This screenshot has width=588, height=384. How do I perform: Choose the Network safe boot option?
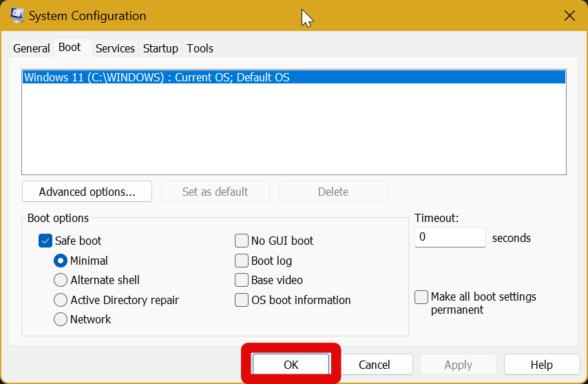(x=61, y=319)
